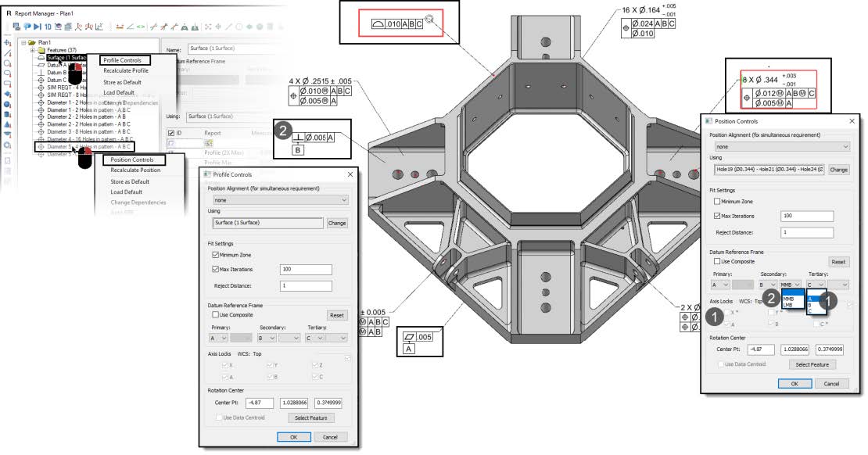Image resolution: width=868 pixels, height=455 pixels.
Task: Click Select Feature in Profile Controls dialog
Action: (x=311, y=417)
